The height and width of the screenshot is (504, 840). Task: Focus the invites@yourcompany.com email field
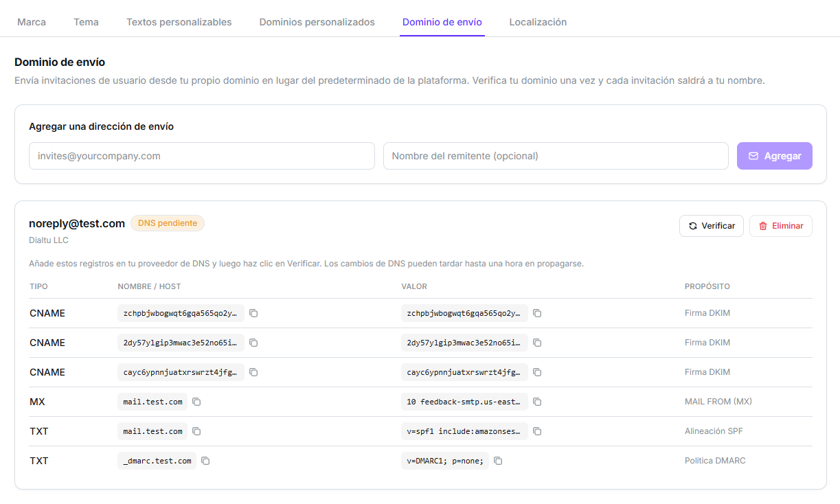pyautogui.click(x=202, y=156)
